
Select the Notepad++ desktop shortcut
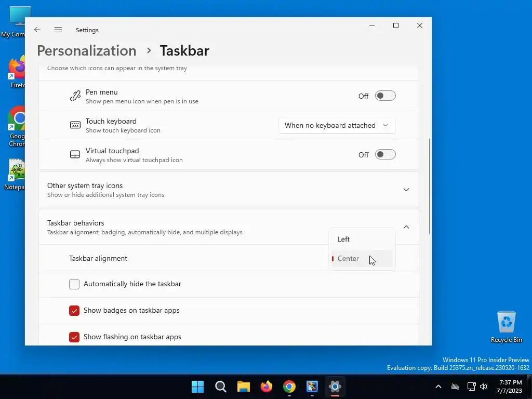click(x=14, y=175)
